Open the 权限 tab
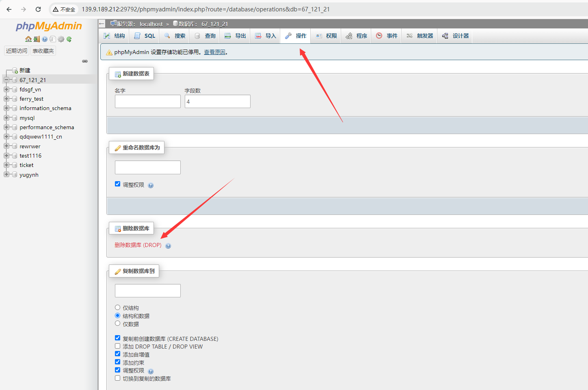Image resolution: width=588 pixels, height=390 pixels. 326,36
